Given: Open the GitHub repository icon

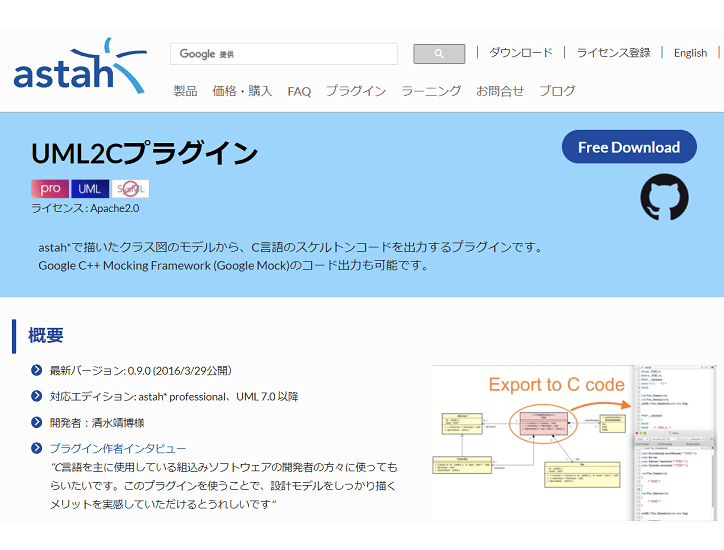Looking at the screenshot, I should [x=664, y=197].
